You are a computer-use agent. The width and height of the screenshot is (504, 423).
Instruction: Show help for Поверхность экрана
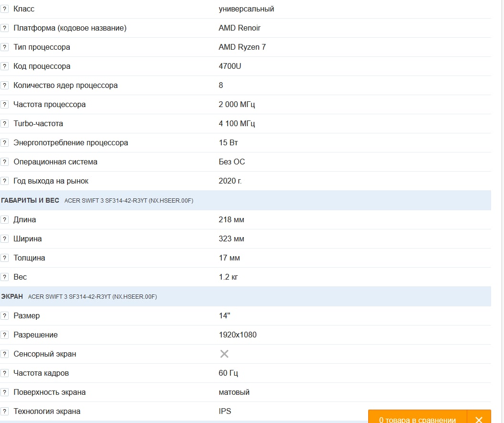4,392
